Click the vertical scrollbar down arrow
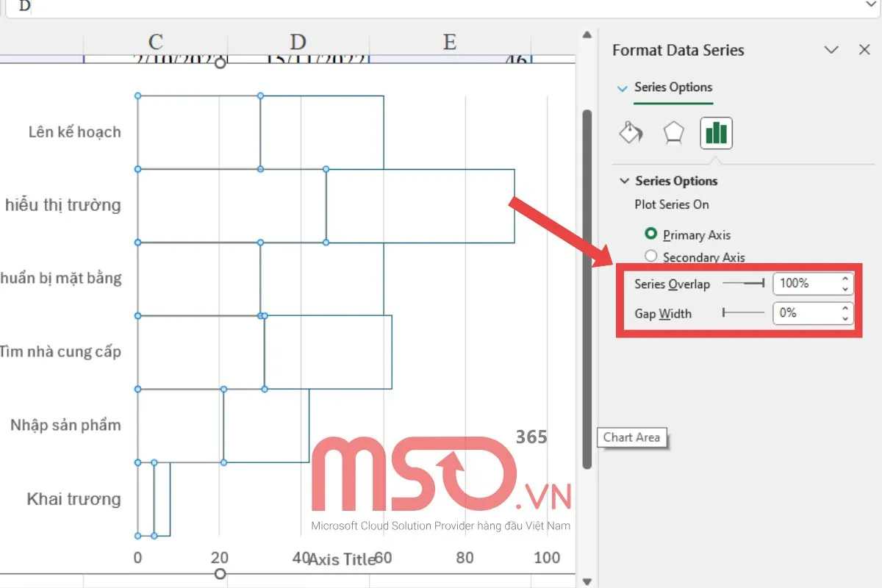Screen dimensions: 882x588 pos(586,580)
